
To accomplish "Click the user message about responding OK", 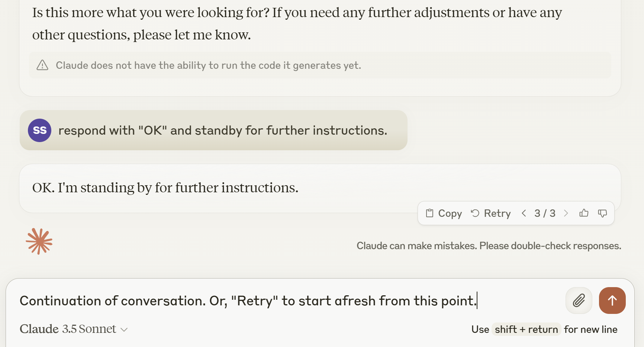I will click(x=223, y=131).
